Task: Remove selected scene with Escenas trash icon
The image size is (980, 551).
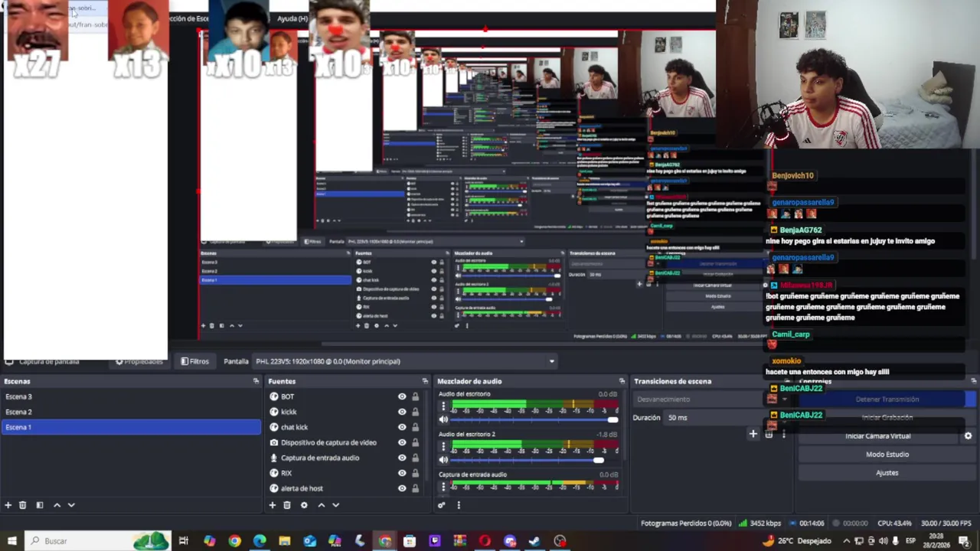Action: coord(23,505)
